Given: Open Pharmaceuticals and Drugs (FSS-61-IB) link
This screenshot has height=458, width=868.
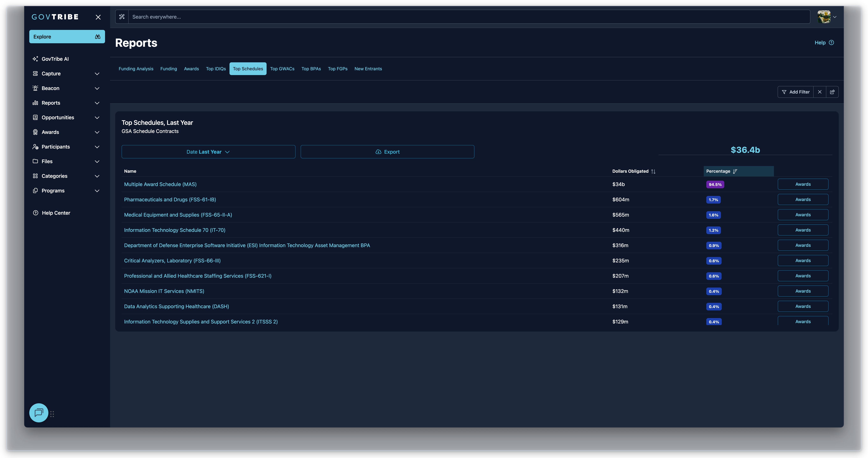Looking at the screenshot, I should click(170, 200).
